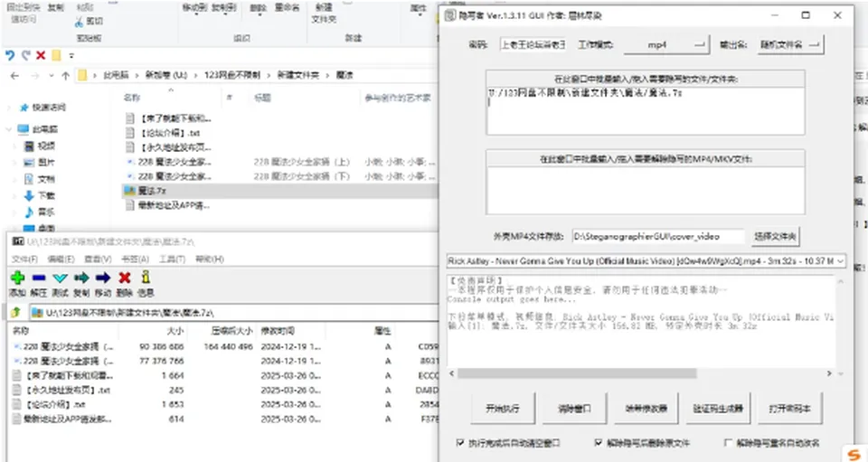This screenshot has height=462, width=868.
Task: Click the teal arrow Copy icon
Action: click(81, 278)
